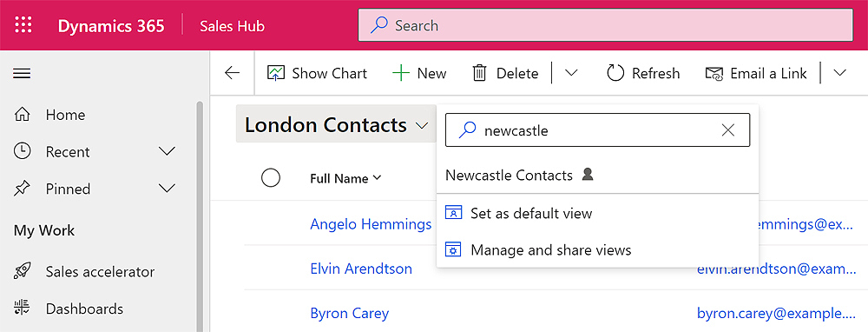Click Recent label in the sidebar

pyautogui.click(x=68, y=152)
